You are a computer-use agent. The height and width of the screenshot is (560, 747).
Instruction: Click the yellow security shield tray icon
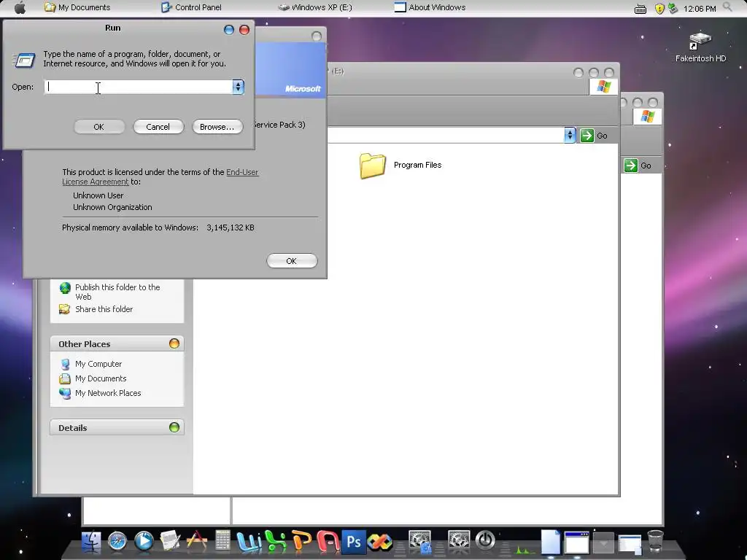[659, 9]
